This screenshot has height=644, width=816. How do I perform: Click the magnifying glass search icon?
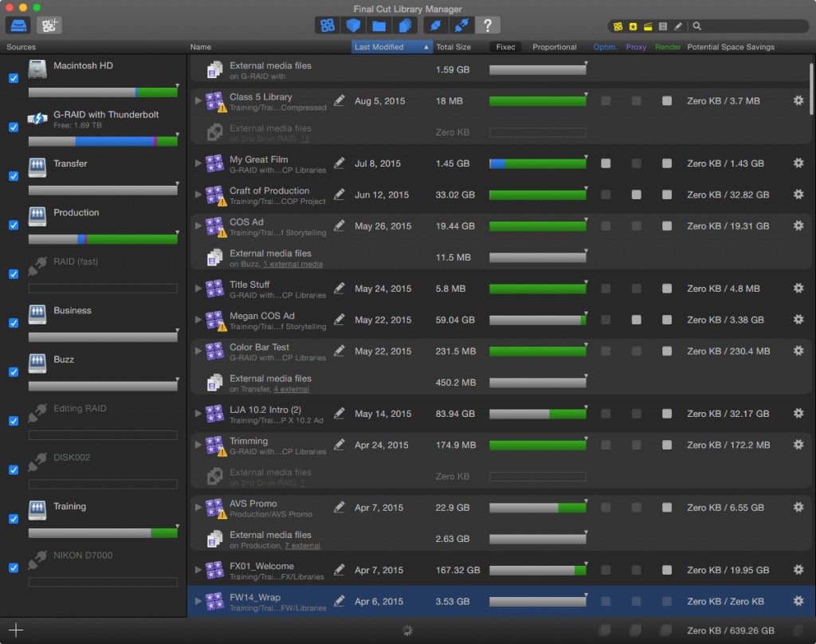(x=696, y=26)
